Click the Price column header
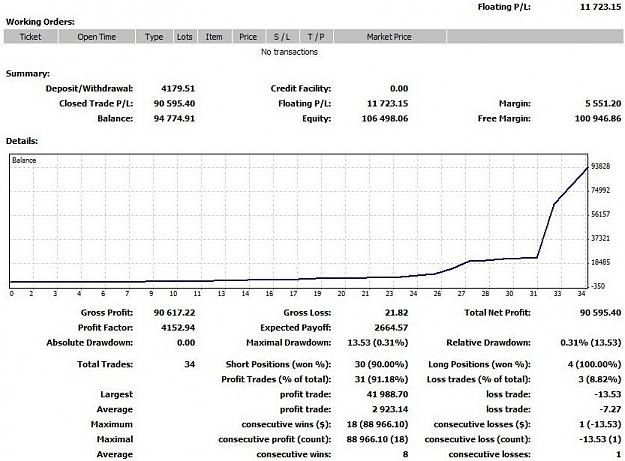 (248, 37)
